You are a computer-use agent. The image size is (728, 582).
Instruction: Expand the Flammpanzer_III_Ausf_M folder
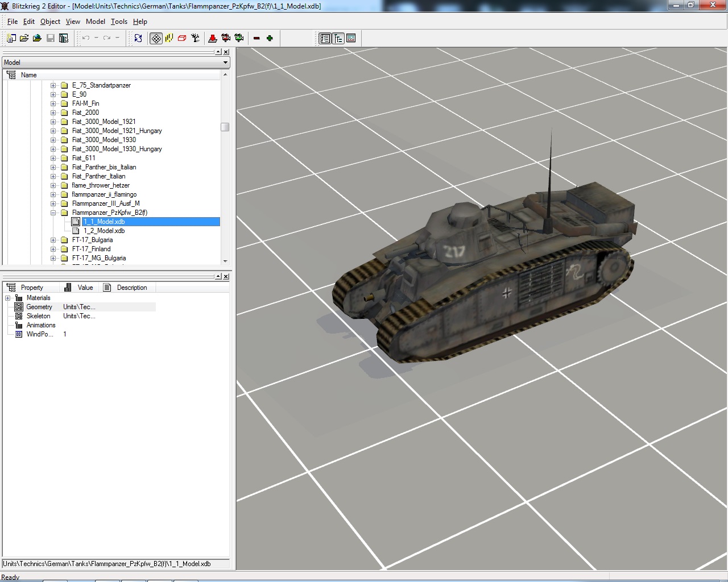point(53,203)
